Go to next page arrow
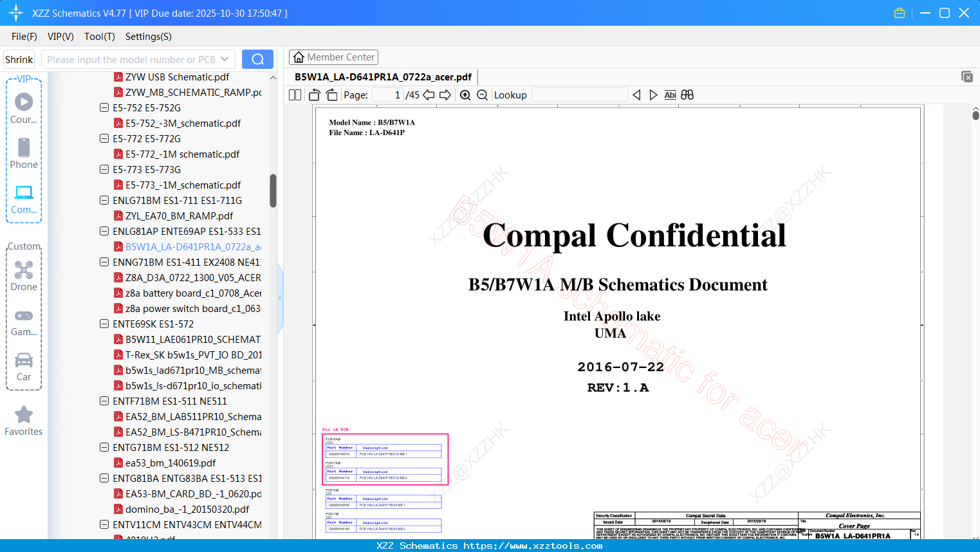 445,95
